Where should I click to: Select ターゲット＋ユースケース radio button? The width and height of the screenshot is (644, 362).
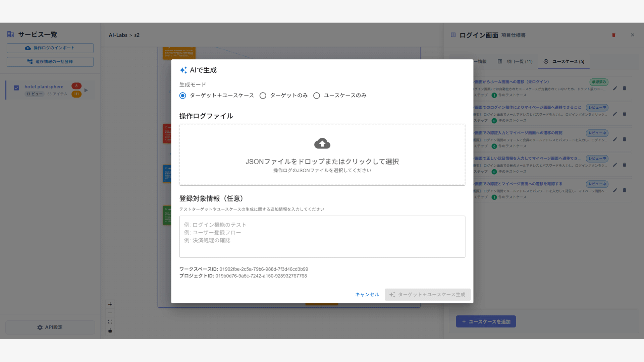pyautogui.click(x=183, y=96)
